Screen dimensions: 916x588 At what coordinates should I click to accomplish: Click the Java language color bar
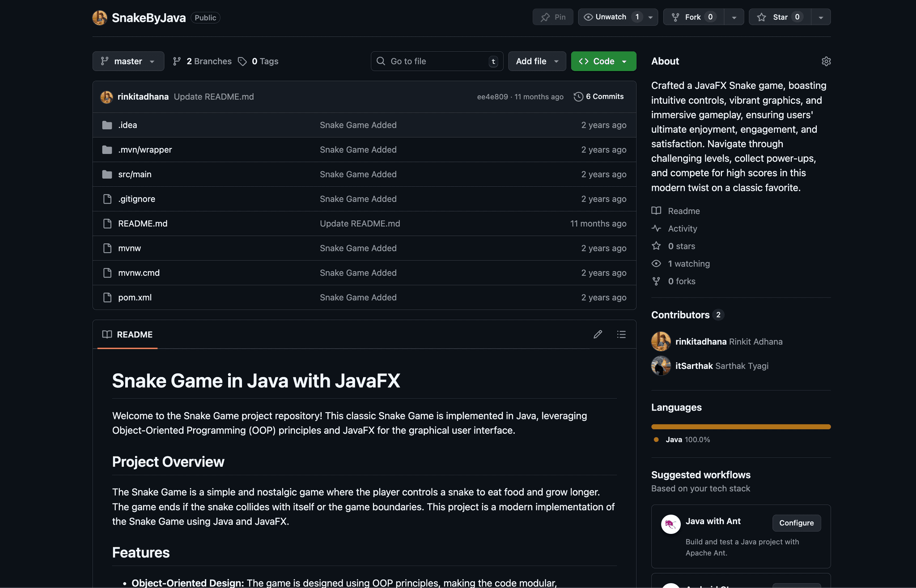pos(741,427)
